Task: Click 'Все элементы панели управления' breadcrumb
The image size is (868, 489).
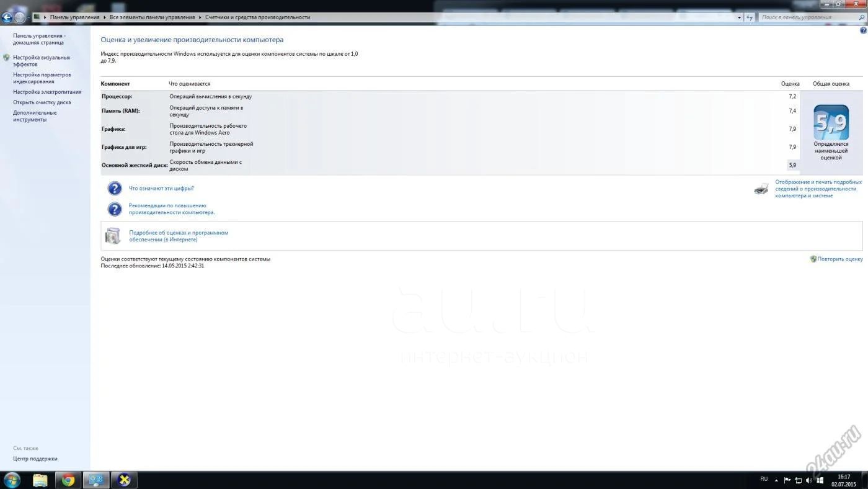Action: coord(152,17)
